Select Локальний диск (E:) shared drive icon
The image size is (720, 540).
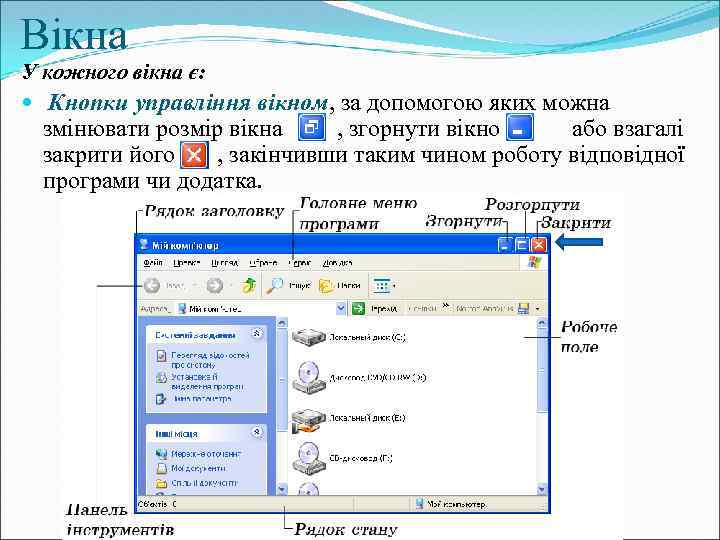coord(309,421)
